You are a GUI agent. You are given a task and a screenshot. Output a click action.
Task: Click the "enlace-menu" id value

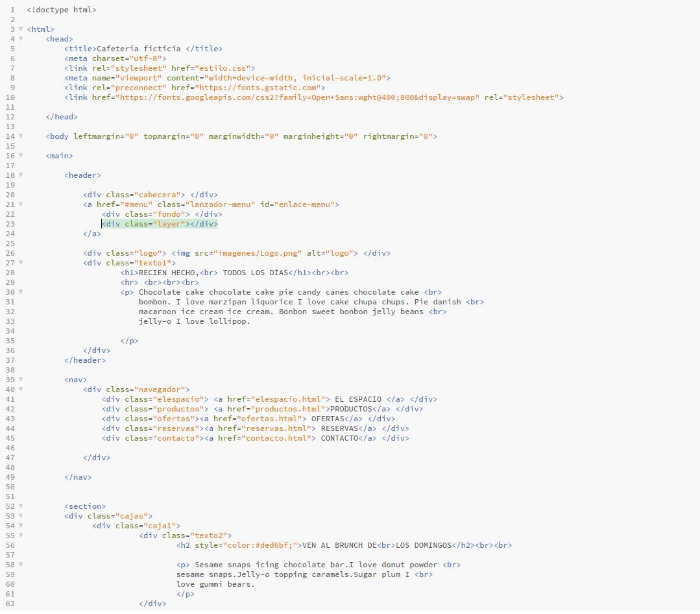(x=304, y=204)
